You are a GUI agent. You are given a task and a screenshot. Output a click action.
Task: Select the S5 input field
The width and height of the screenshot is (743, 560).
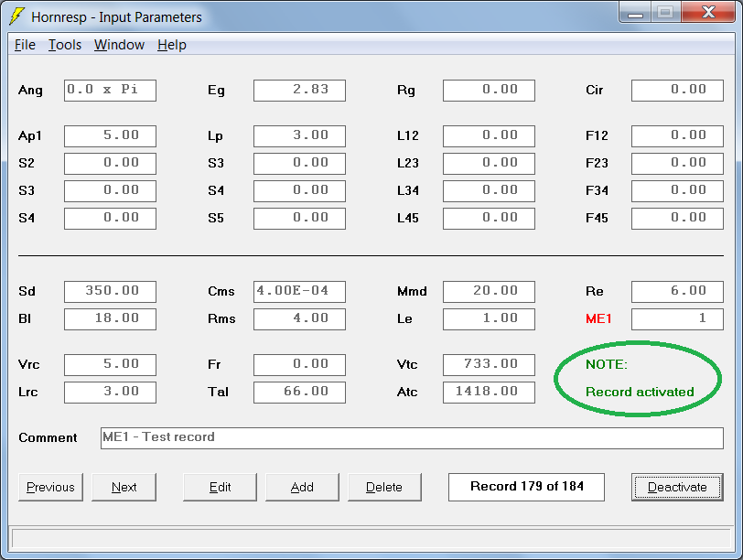click(299, 219)
